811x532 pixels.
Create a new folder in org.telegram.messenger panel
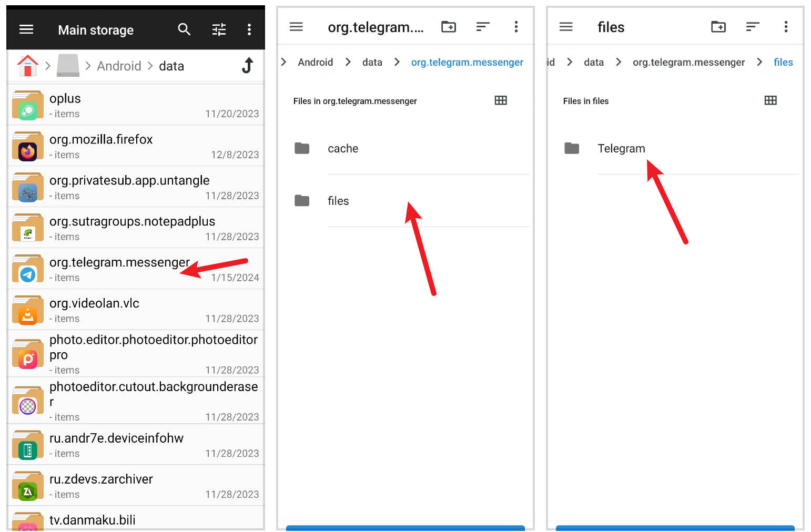click(x=448, y=26)
